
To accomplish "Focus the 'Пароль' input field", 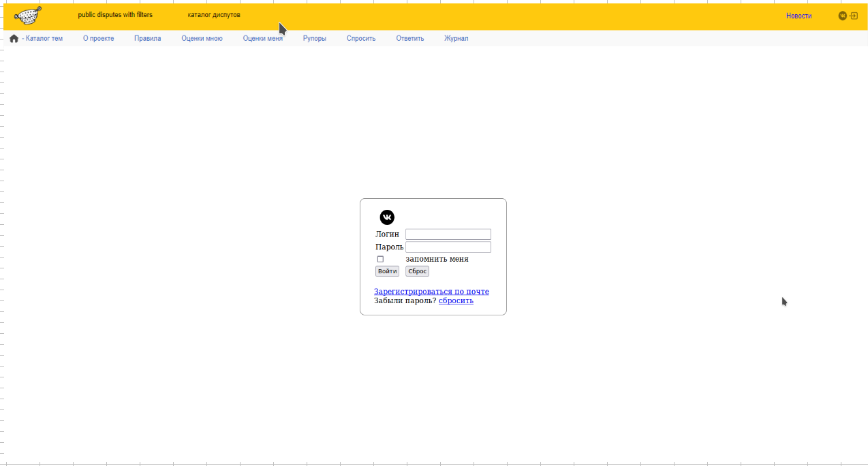I will point(448,247).
